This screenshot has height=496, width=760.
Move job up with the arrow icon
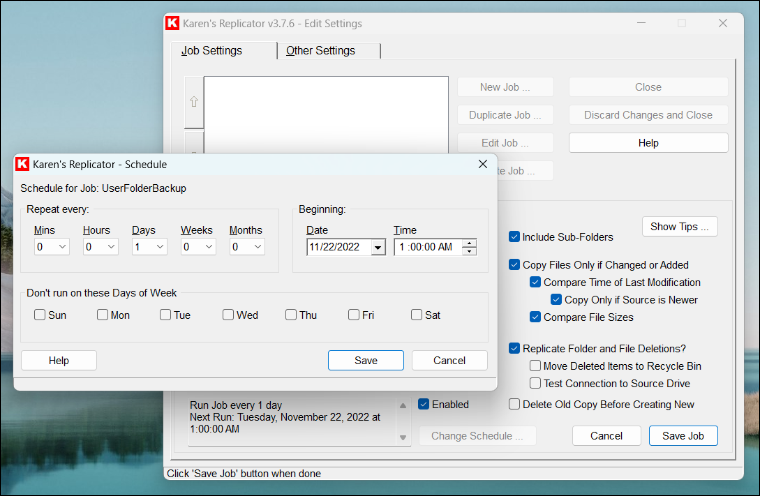(x=194, y=102)
